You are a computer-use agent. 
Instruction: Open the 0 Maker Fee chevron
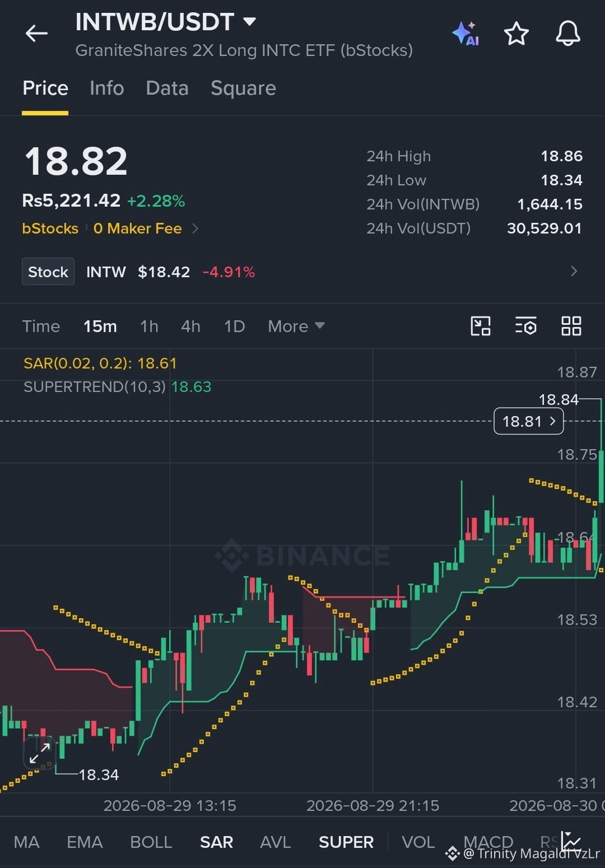point(195,228)
